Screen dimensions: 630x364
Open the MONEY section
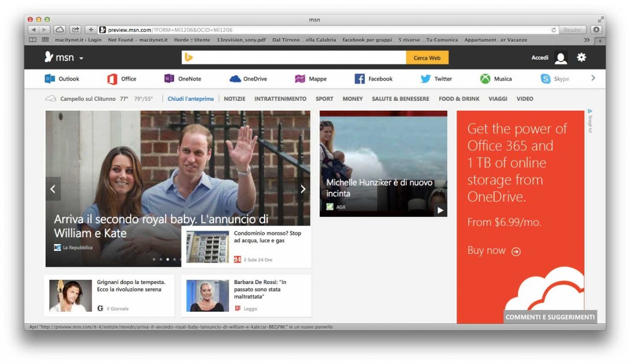click(353, 98)
